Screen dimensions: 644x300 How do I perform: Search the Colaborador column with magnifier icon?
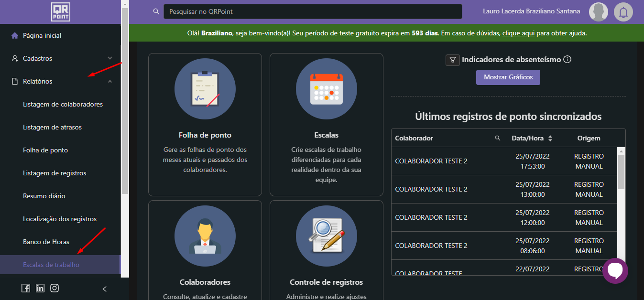pyautogui.click(x=498, y=138)
